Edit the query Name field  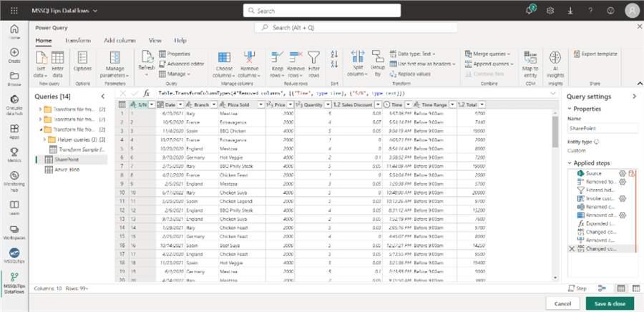[x=602, y=129]
